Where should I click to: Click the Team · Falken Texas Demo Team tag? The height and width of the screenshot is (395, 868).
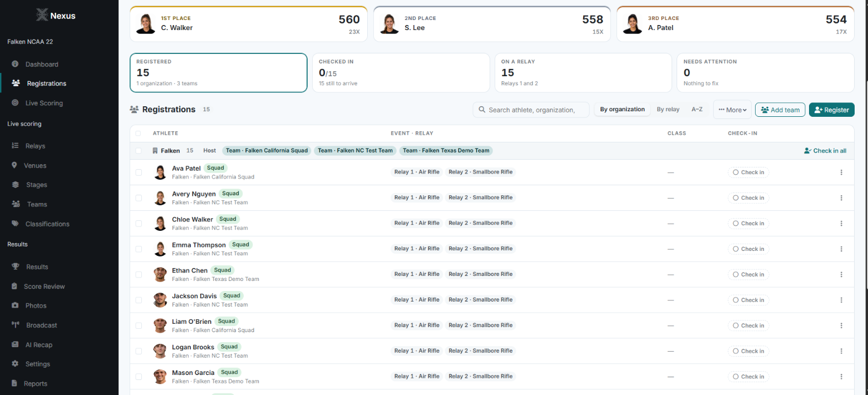click(x=446, y=151)
